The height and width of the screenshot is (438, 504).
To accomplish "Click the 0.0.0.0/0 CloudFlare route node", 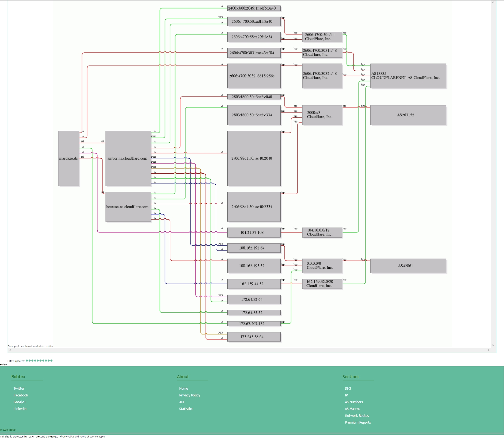I will pyautogui.click(x=322, y=266).
